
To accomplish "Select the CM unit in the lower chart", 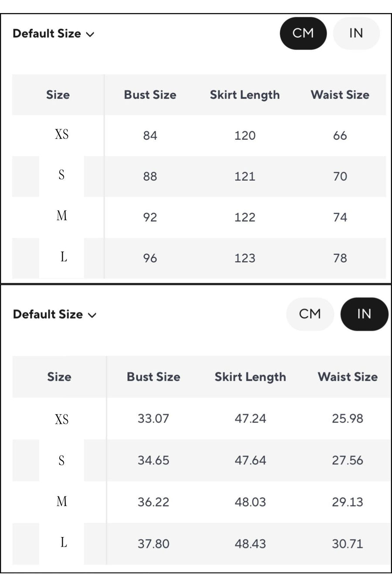I will (x=310, y=314).
